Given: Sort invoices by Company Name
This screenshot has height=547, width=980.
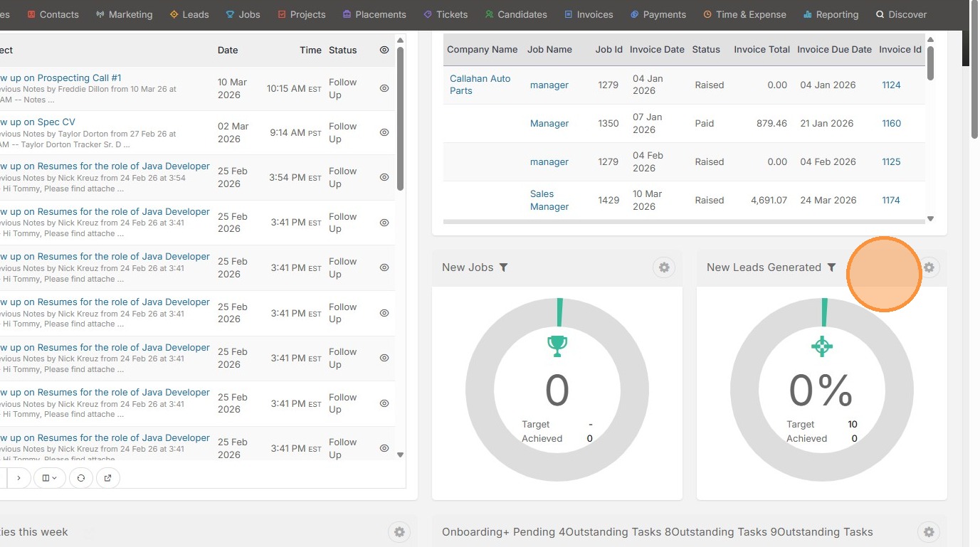Looking at the screenshot, I should pyautogui.click(x=483, y=49).
